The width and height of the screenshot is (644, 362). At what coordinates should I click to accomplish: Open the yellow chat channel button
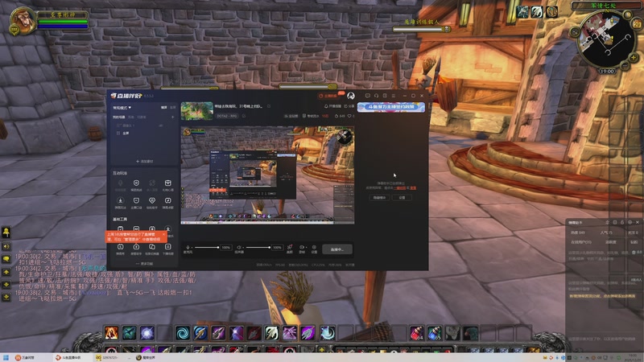coord(6,232)
